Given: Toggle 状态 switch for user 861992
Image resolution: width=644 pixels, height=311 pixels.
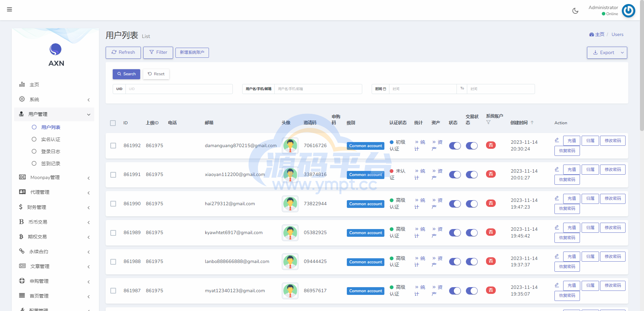Looking at the screenshot, I should tap(455, 146).
